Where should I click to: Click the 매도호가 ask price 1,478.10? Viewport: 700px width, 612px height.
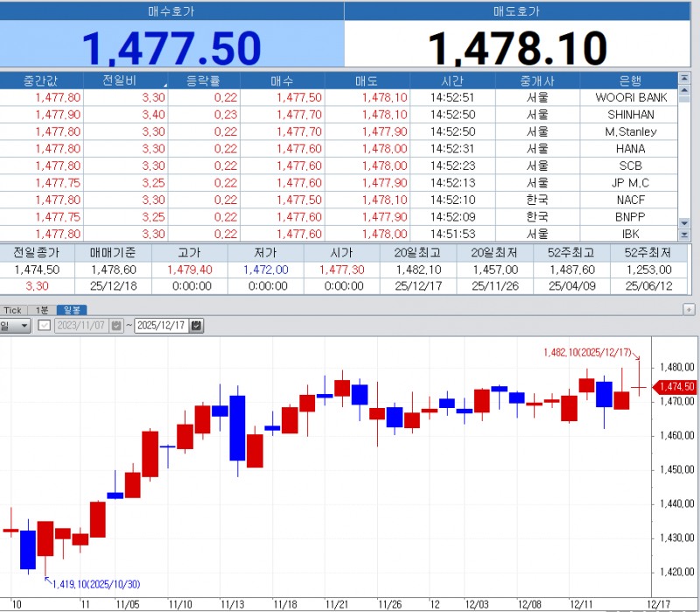(517, 47)
